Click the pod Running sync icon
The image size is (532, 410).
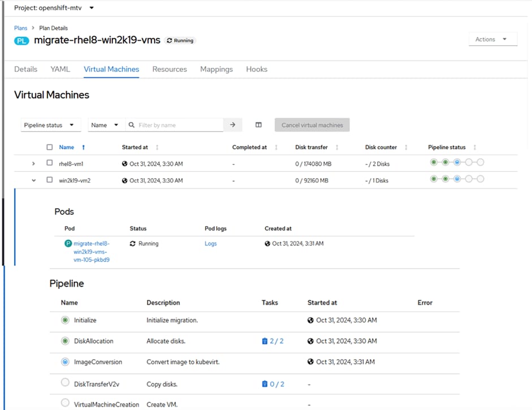pos(133,244)
